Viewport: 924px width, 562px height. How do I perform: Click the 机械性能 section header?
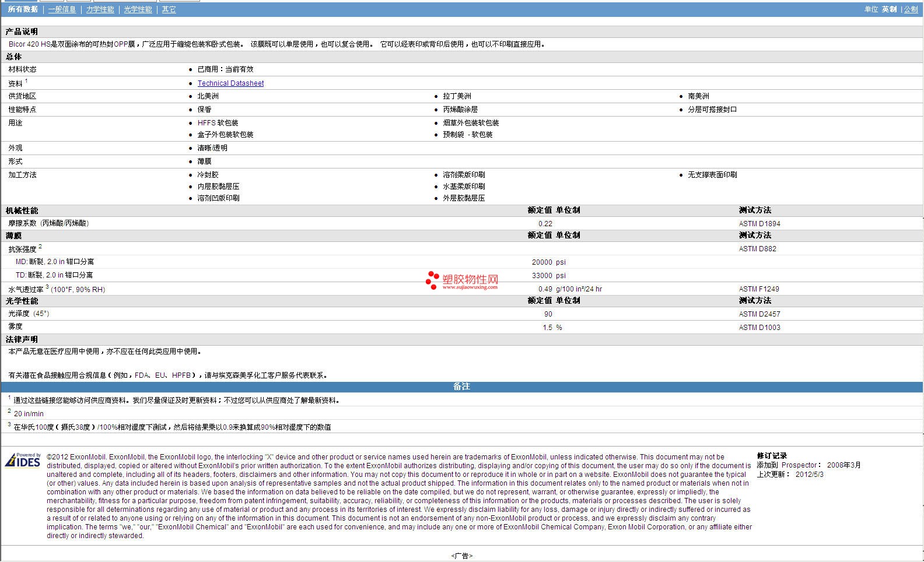(x=22, y=210)
